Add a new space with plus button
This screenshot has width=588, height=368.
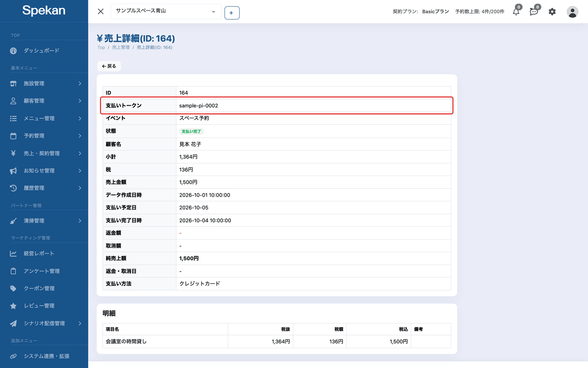pos(232,13)
